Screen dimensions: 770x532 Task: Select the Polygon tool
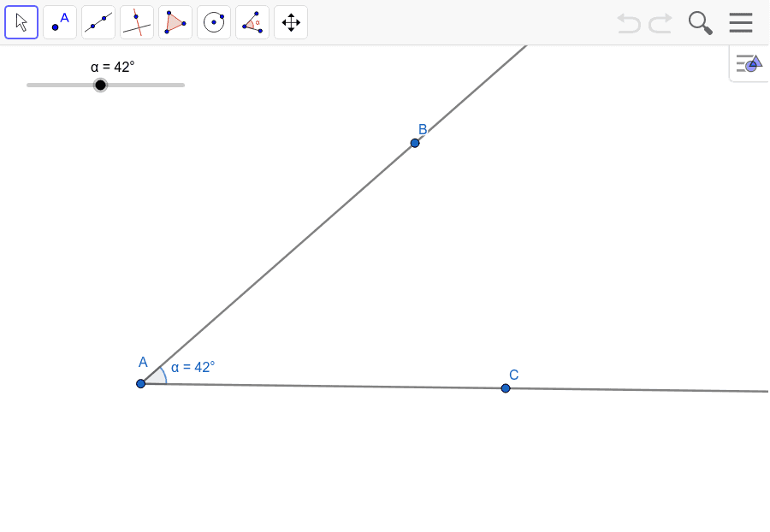coord(175,22)
